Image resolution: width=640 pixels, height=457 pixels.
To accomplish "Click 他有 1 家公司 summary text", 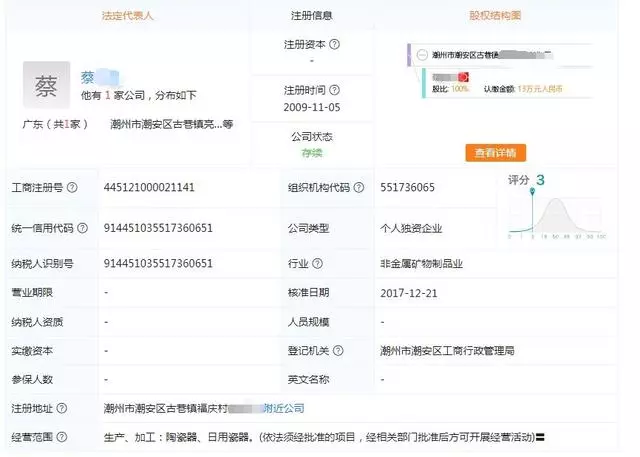I will point(139,95).
